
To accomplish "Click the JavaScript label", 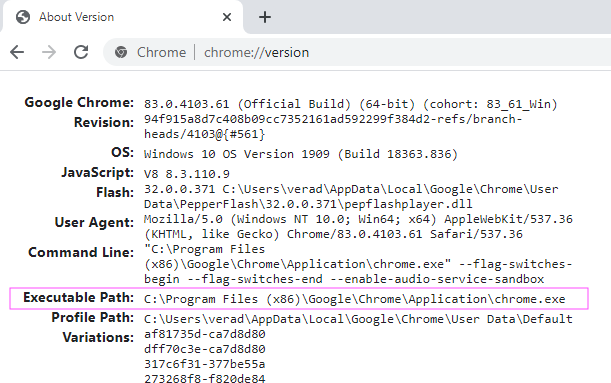I will pyautogui.click(x=97, y=172).
